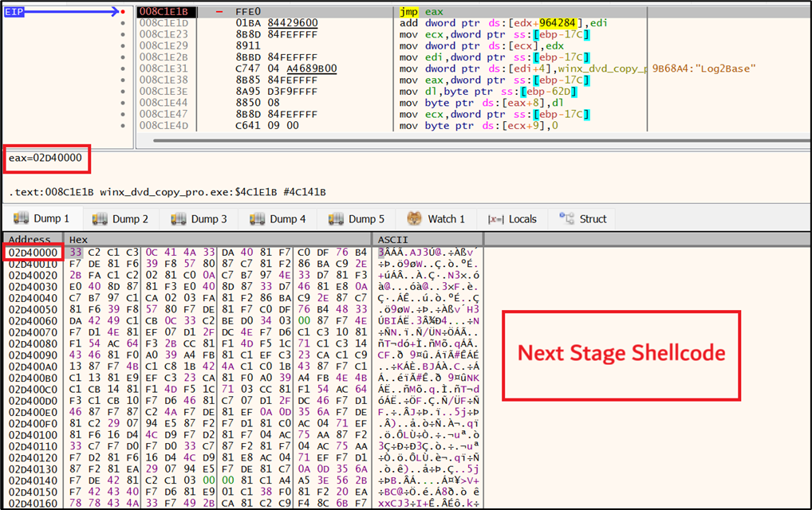Click the EIP register label
This screenshot has width=812, height=510.
tap(13, 11)
